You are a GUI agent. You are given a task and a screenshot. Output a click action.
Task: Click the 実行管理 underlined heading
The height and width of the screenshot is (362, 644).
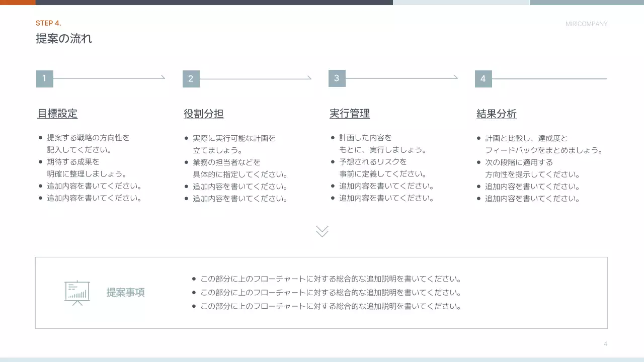point(349,114)
